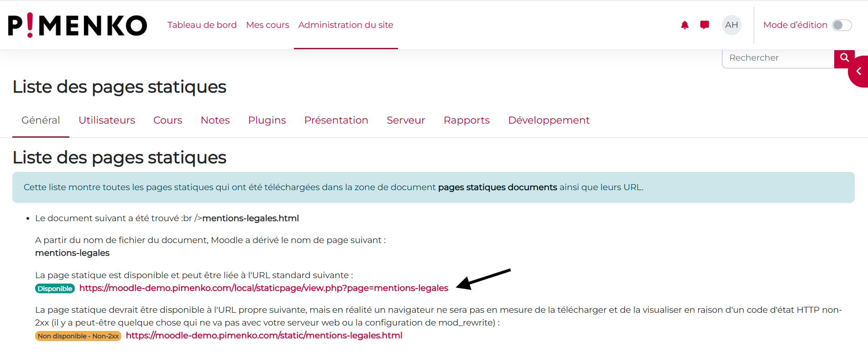868x357 pixels.
Task: Click the Pimenko logo
Action: click(x=78, y=25)
